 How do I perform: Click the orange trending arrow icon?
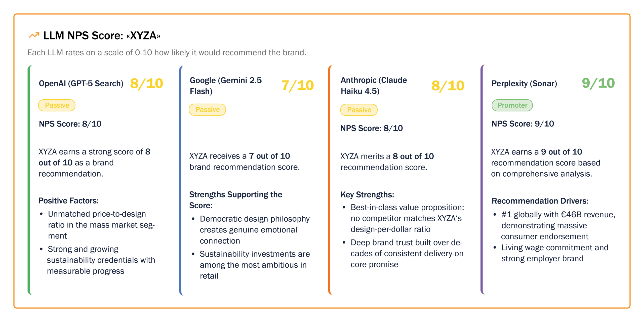click(34, 35)
